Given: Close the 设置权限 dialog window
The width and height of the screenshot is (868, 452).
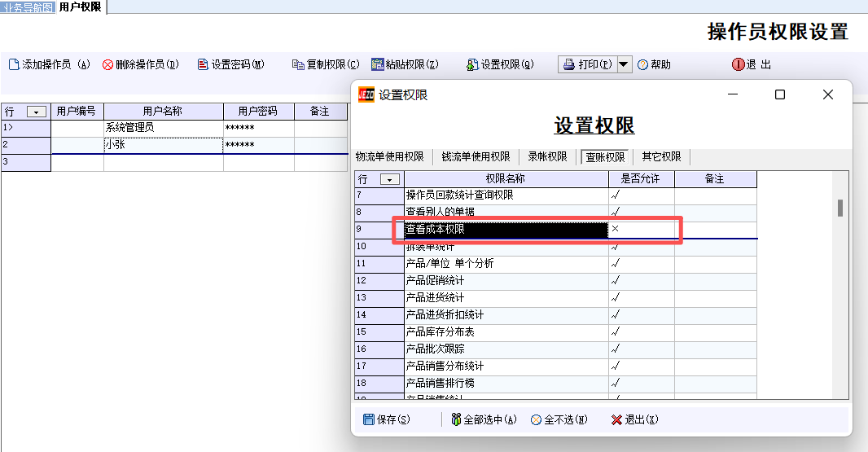Looking at the screenshot, I should pyautogui.click(x=828, y=94).
